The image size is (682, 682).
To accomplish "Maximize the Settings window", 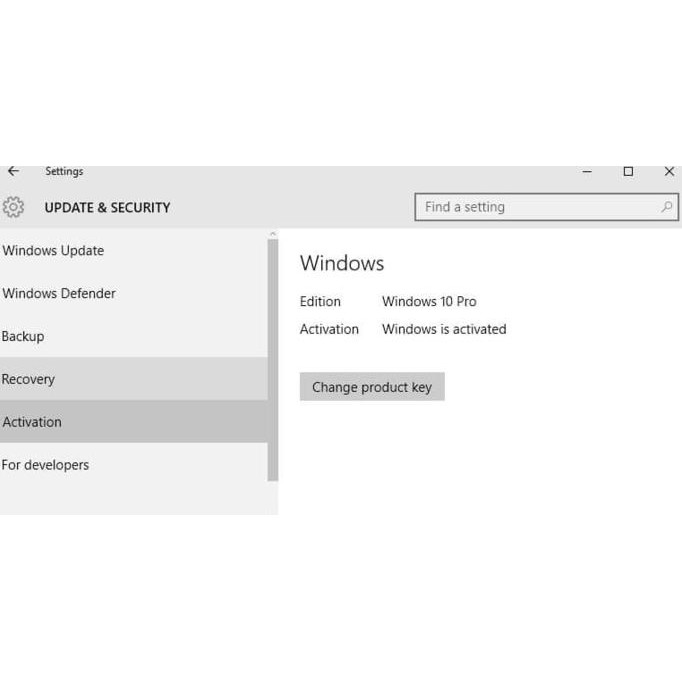I will [x=628, y=172].
